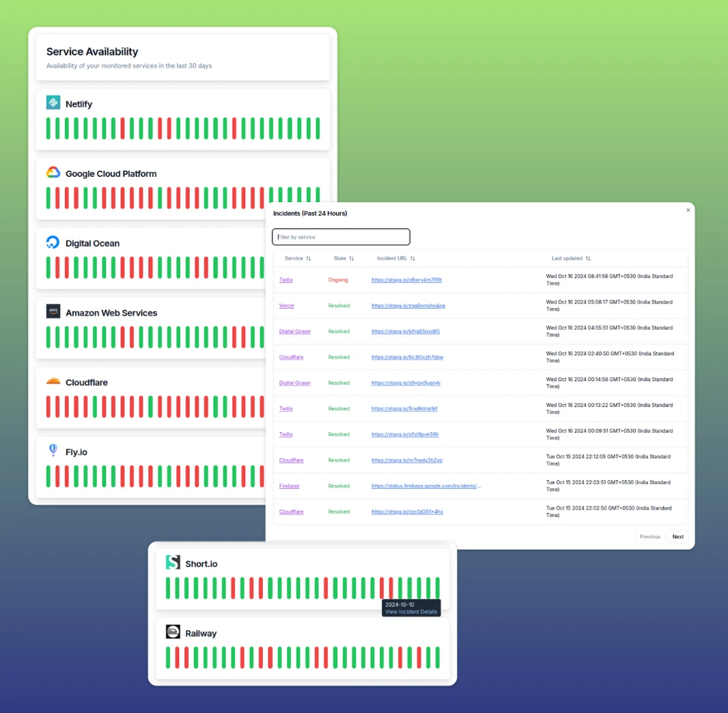
Task: Click the Incidents (Past 24 Hours) title
Action: pos(310,214)
